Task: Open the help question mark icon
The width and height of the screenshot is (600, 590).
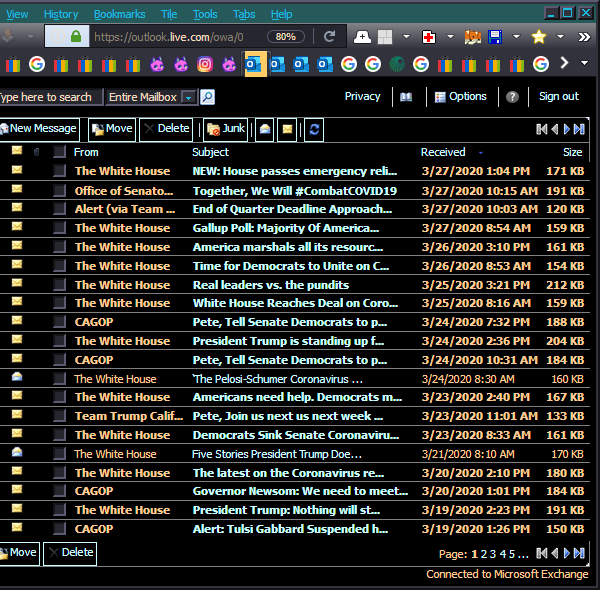Action: pyautogui.click(x=512, y=97)
